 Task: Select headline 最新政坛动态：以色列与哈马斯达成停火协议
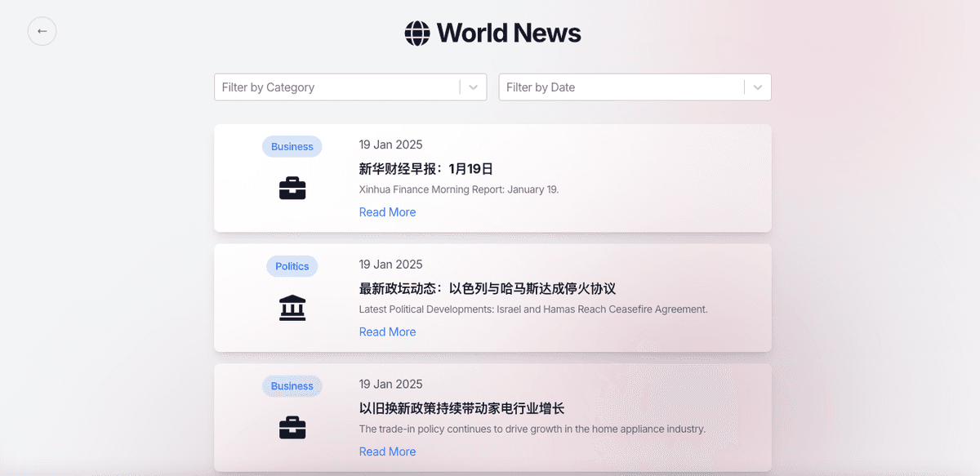[x=487, y=289]
